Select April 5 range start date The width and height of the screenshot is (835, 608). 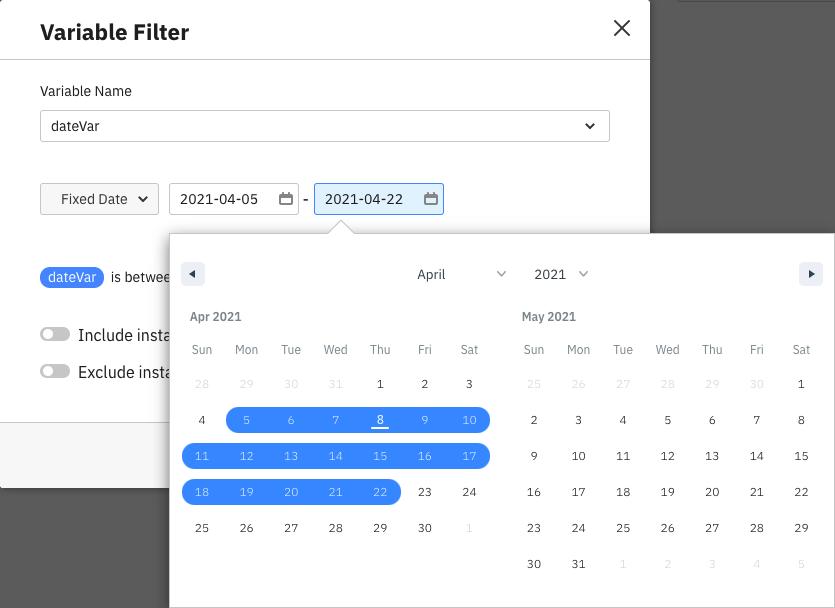(246, 420)
